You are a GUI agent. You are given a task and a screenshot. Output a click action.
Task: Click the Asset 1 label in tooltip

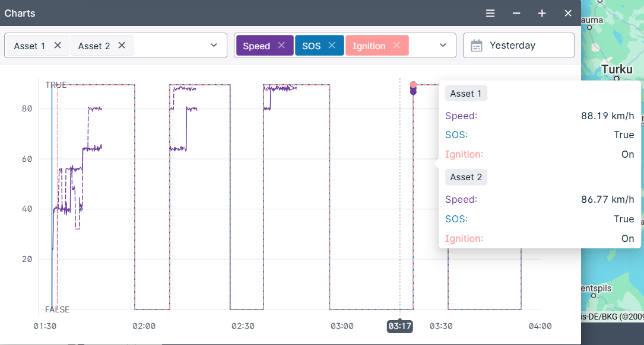[466, 93]
